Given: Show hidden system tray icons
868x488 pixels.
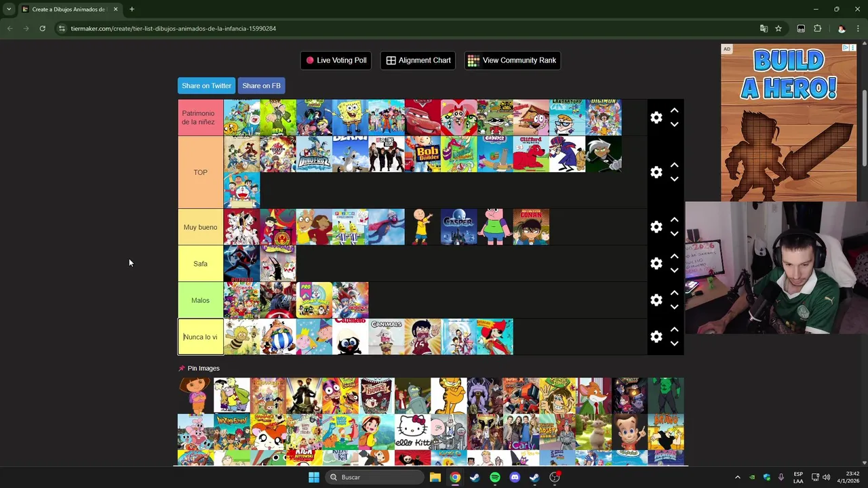Looking at the screenshot, I should point(737,477).
